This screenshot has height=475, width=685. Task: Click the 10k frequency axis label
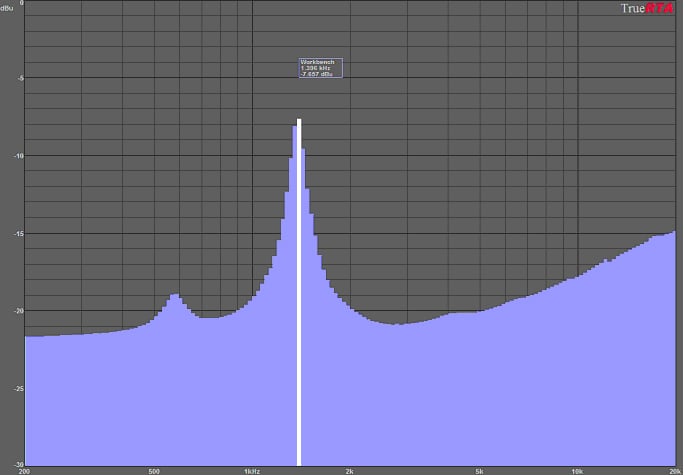pyautogui.click(x=577, y=470)
